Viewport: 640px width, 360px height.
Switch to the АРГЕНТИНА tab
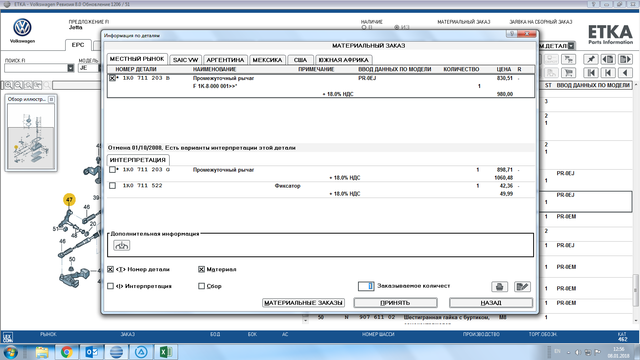[225, 60]
